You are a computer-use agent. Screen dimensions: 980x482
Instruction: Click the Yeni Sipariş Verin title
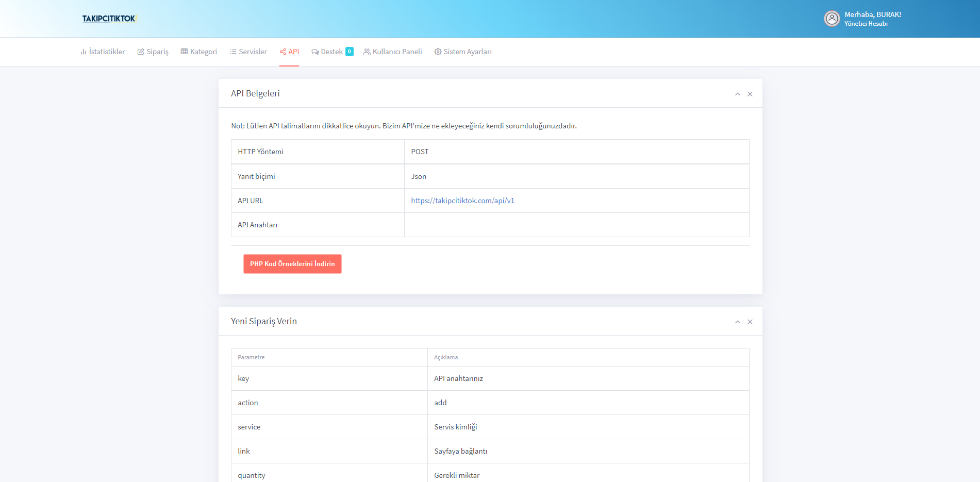(264, 321)
